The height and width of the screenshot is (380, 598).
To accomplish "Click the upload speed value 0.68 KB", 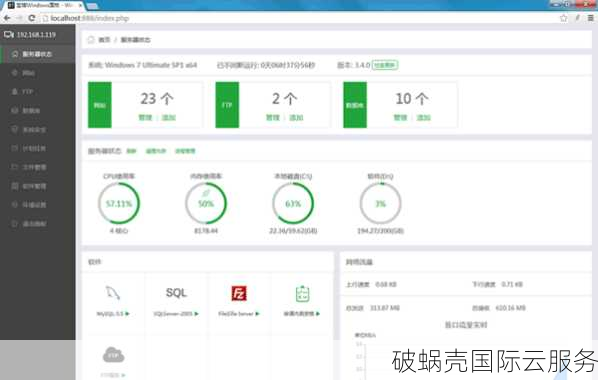I will pyautogui.click(x=386, y=285).
